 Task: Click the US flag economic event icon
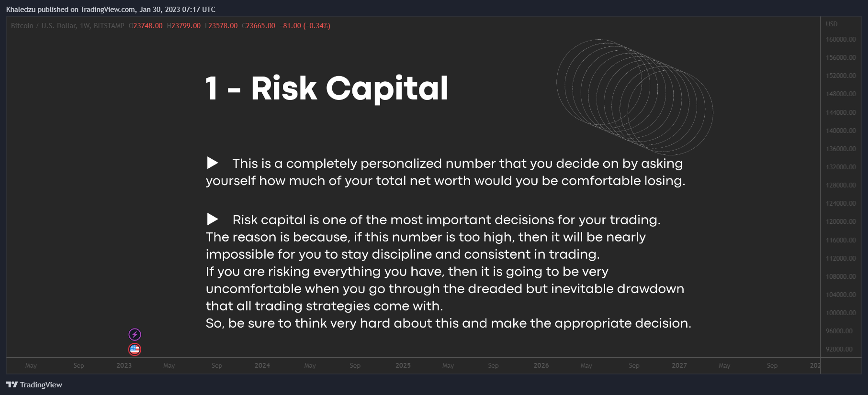click(135, 350)
